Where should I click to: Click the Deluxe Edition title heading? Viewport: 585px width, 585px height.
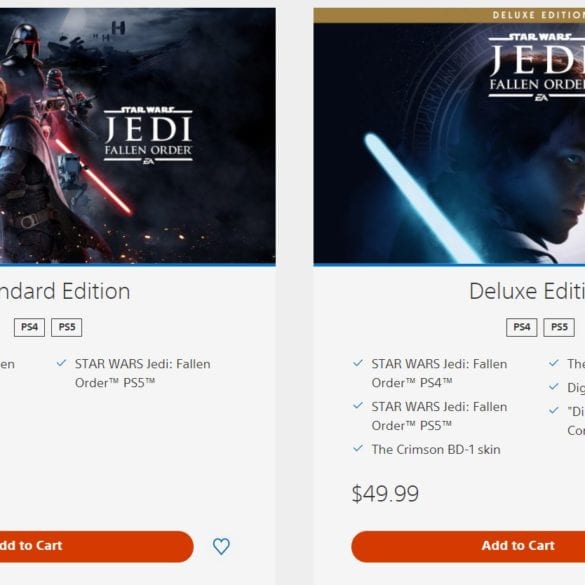coord(527,291)
